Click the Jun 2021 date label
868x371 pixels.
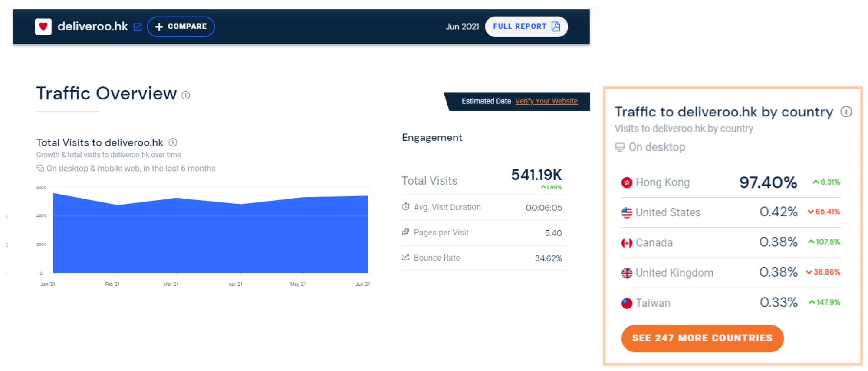coord(462,26)
